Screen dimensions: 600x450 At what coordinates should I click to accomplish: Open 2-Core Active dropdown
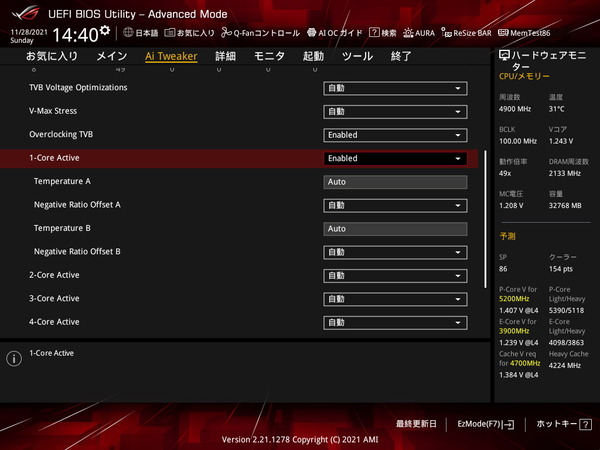pos(395,276)
